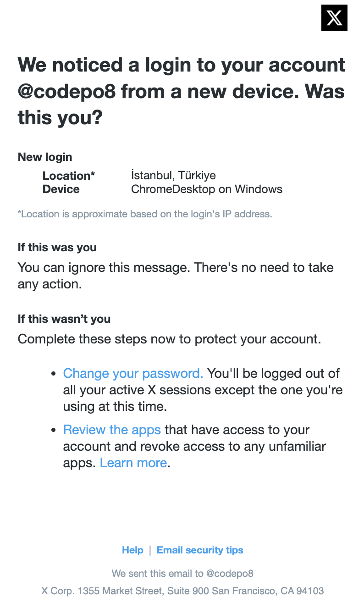Open the Learn more link
The image size is (364, 597).
[133, 463]
